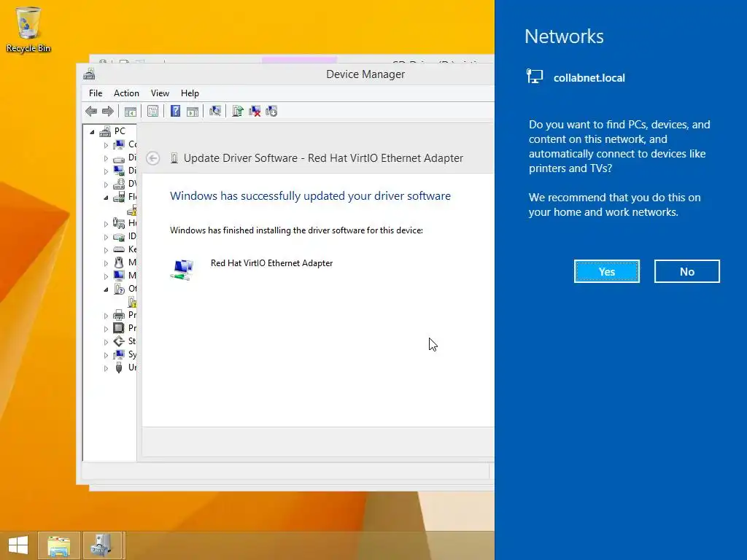Click the blue Help question mark icon
This screenshot has height=560, width=747.
(175, 112)
